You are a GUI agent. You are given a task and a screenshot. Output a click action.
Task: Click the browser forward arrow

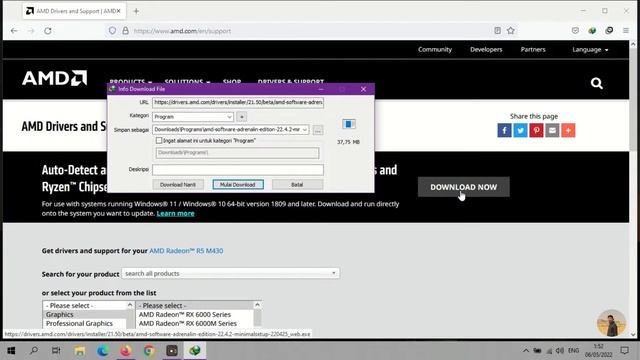coord(31,31)
